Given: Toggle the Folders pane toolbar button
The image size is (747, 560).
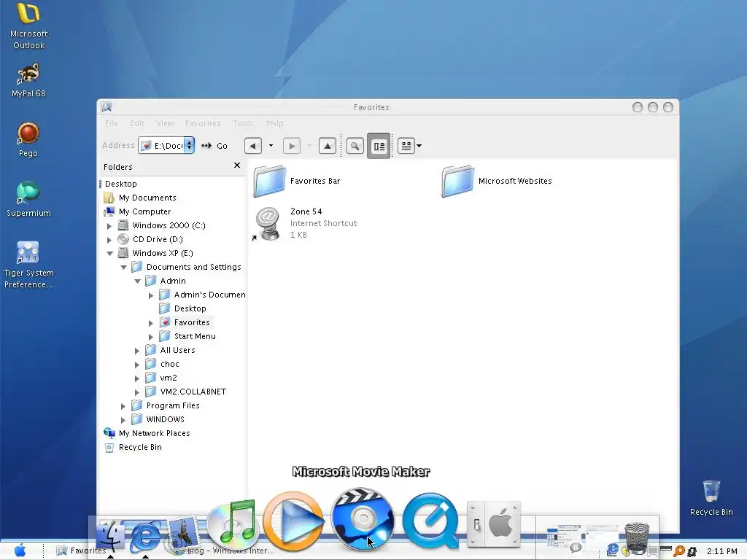Looking at the screenshot, I should click(x=379, y=146).
